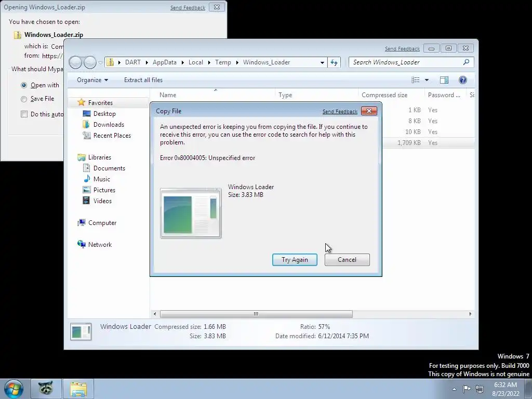This screenshot has height=399, width=532.
Task: Click the right scroll arrow
Action: coord(470,314)
